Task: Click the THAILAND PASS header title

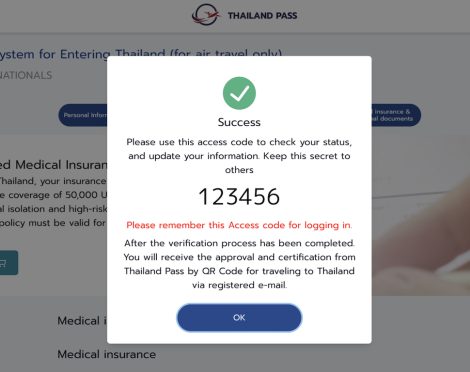Action: tap(262, 15)
